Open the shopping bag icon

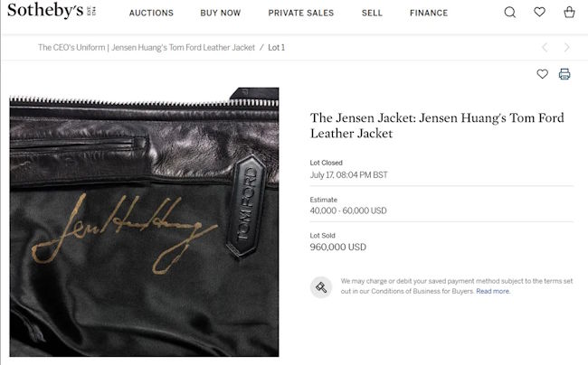click(x=569, y=12)
